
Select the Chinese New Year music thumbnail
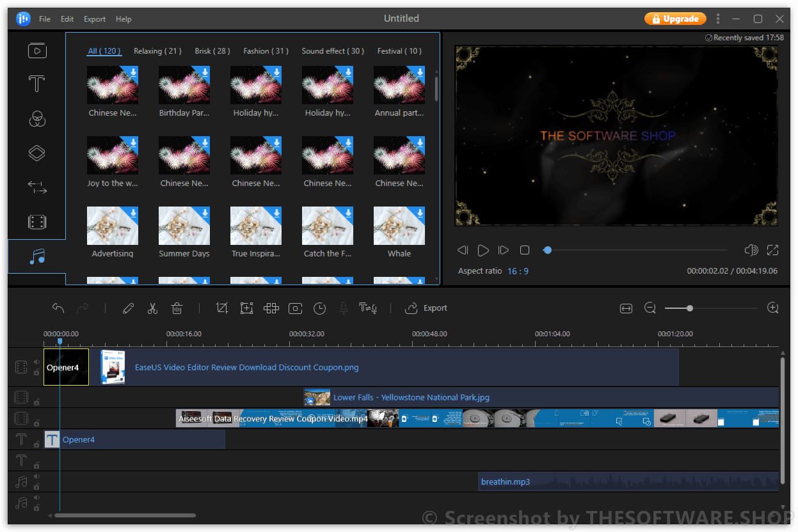point(113,84)
